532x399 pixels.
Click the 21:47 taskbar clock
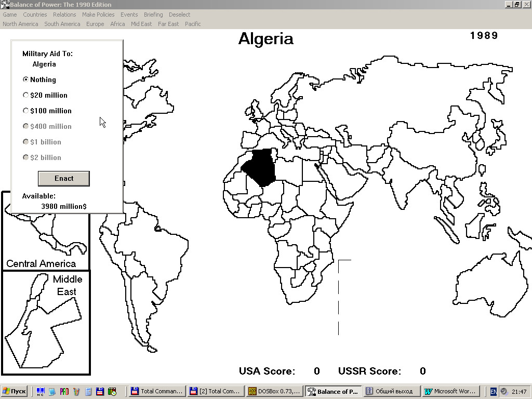click(x=519, y=392)
